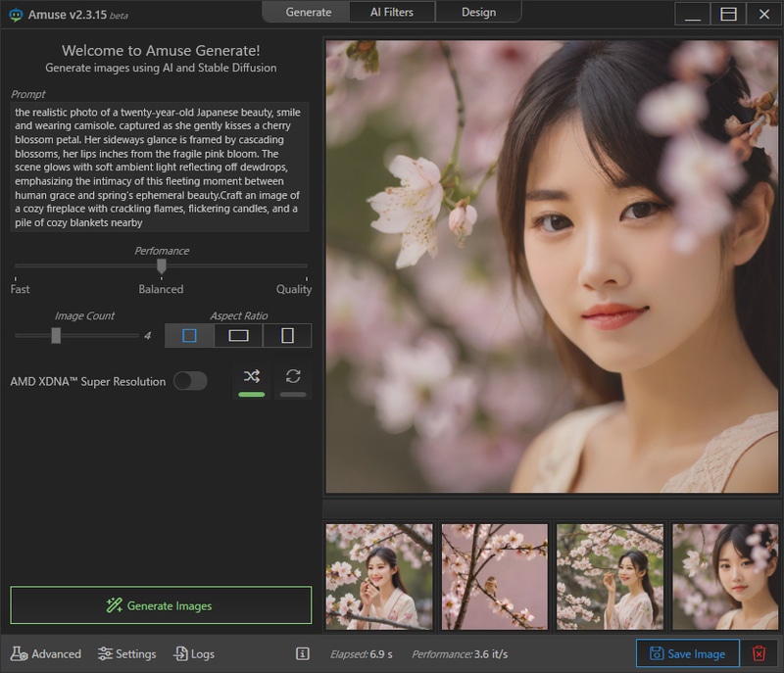
Task: Toggle AMD XDNA Super Resolution on
Action: tap(190, 381)
